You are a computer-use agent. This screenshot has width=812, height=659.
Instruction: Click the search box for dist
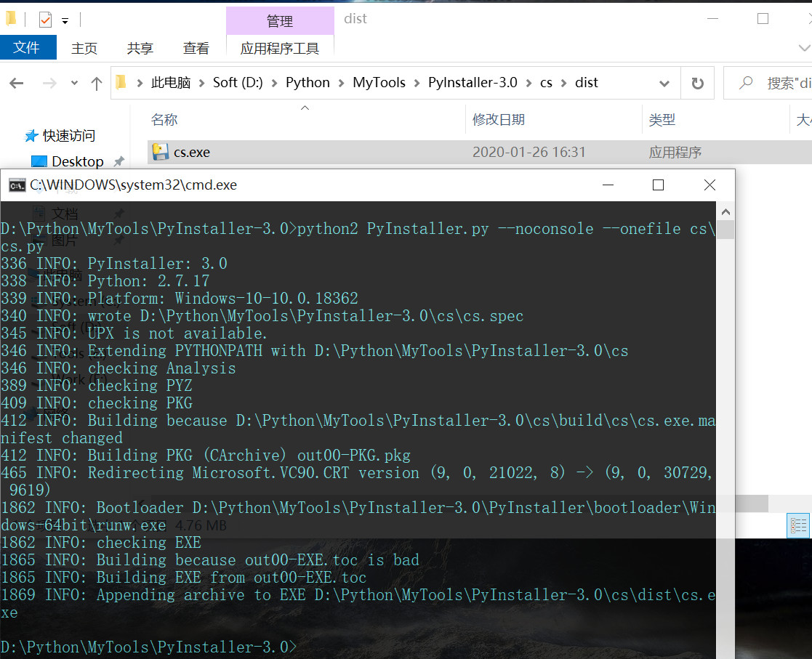[768, 83]
